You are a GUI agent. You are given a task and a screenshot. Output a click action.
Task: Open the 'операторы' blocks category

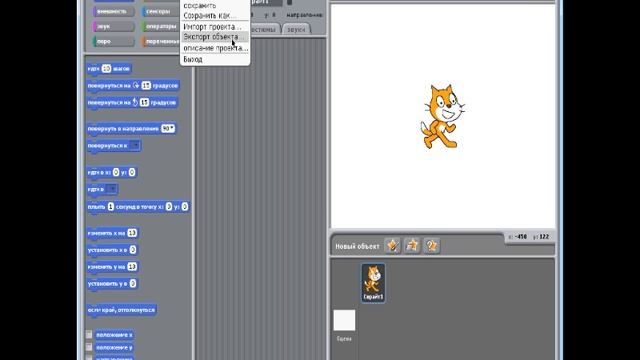(160, 27)
